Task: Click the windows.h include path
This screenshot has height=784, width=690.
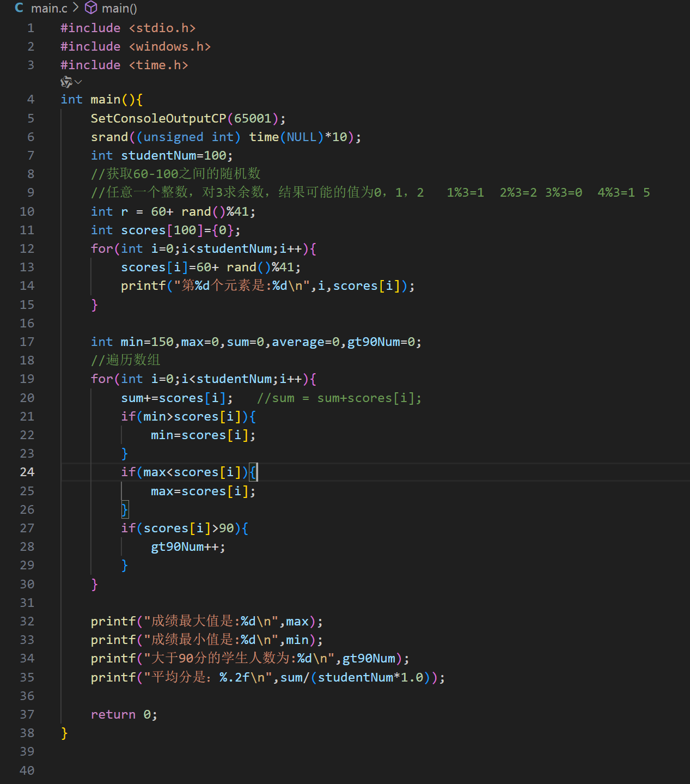Action: click(170, 46)
